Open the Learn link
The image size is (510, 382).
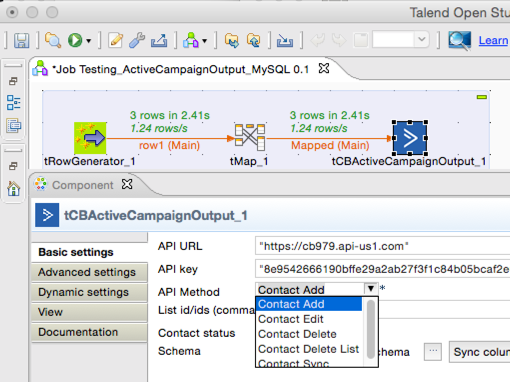coord(494,40)
